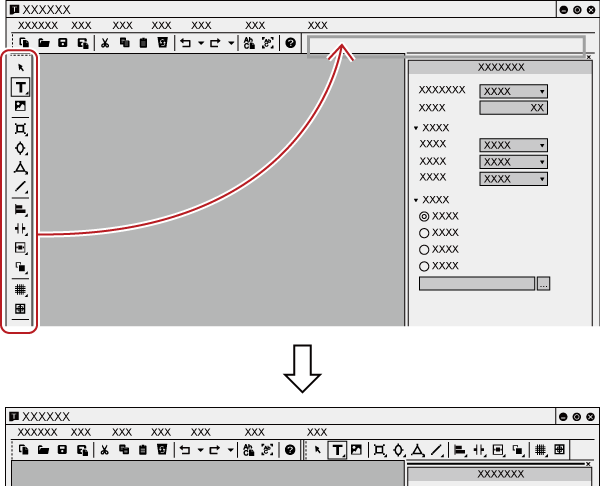
Task: Select the arrow tool in vertical toolbar
Action: click(21, 68)
